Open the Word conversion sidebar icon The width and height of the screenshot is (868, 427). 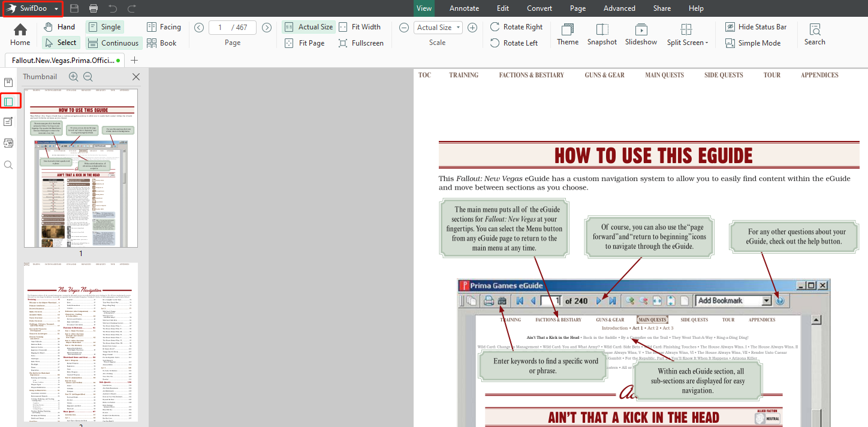8,143
